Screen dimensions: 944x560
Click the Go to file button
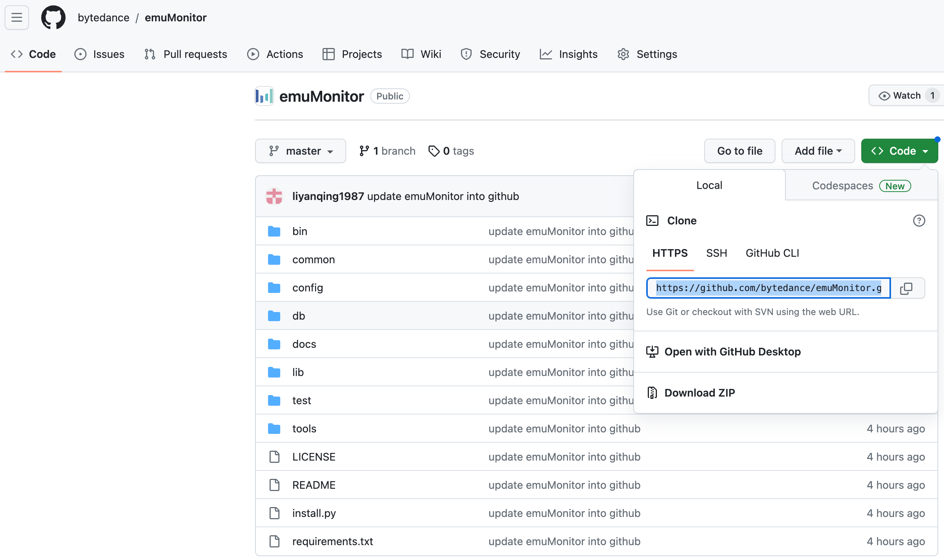740,151
